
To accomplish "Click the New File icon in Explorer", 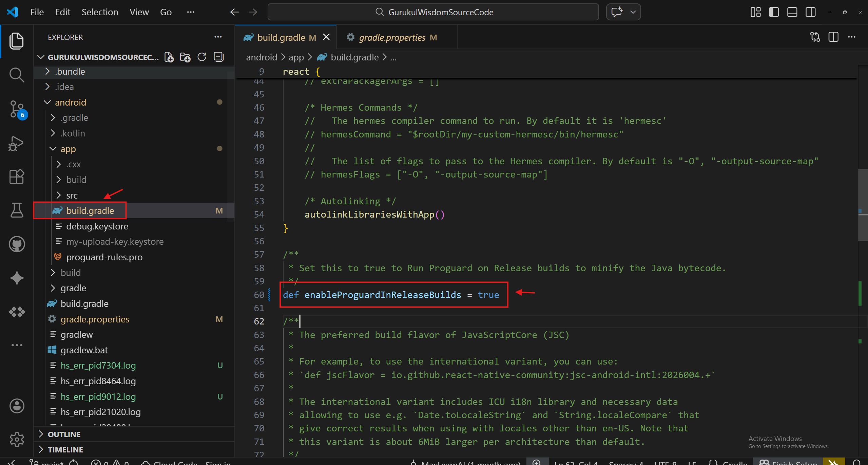I will pyautogui.click(x=169, y=57).
